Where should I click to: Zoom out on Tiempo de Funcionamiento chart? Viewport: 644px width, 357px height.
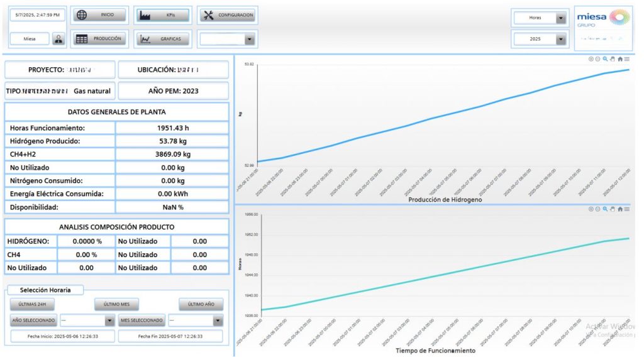tap(598, 209)
